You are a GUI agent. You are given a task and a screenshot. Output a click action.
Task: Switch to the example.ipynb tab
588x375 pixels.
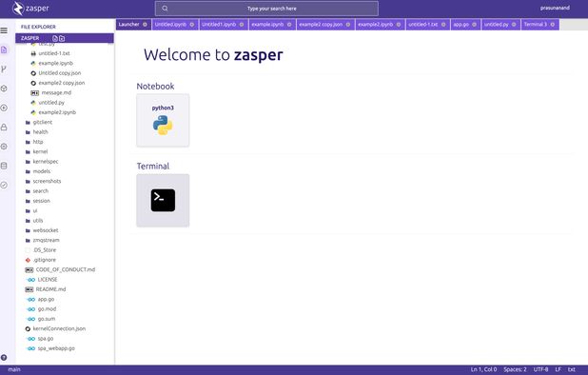[267, 25]
